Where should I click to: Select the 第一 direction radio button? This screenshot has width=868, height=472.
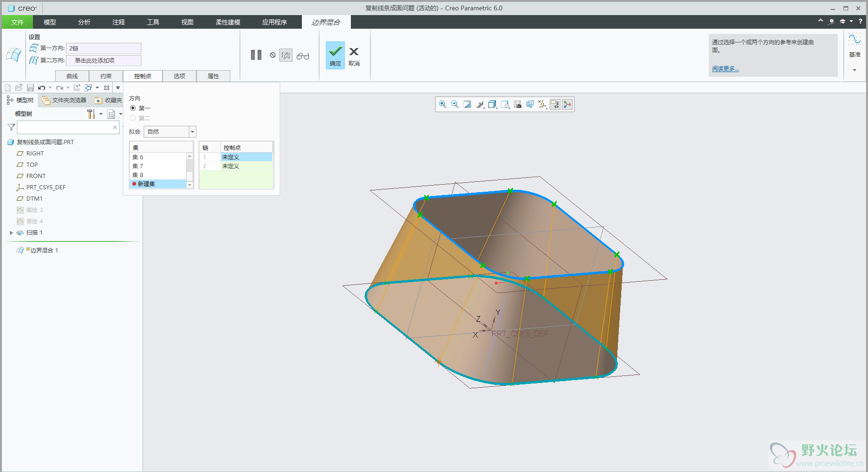(x=133, y=108)
